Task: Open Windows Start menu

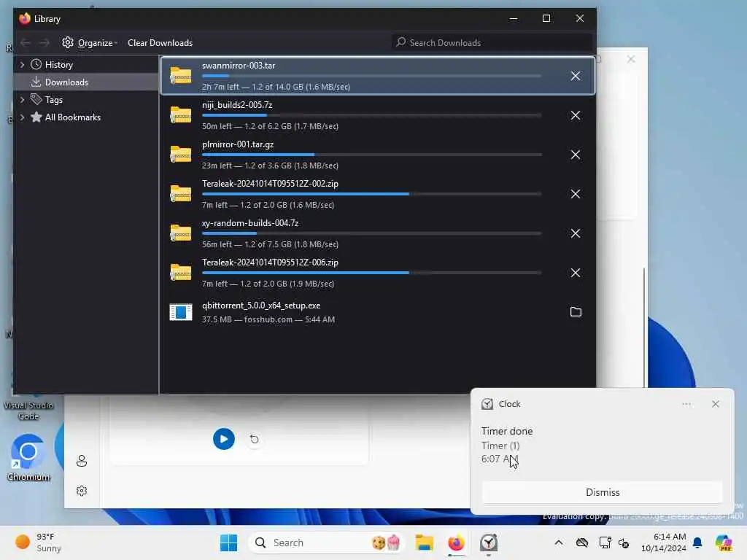Action: pos(228,542)
